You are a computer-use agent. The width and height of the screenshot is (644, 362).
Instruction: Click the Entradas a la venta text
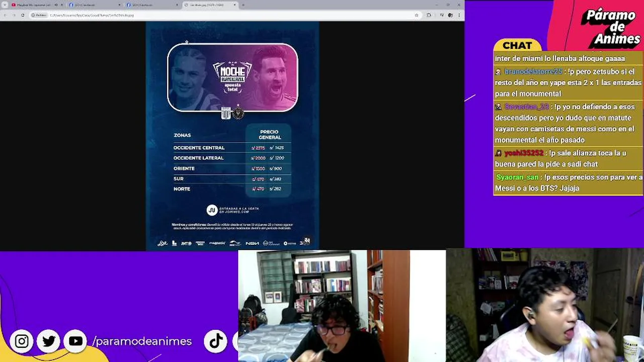click(x=239, y=210)
